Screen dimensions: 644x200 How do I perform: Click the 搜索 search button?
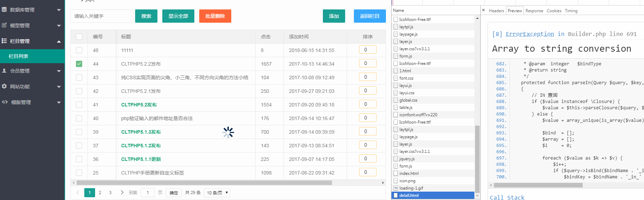pyautogui.click(x=146, y=16)
